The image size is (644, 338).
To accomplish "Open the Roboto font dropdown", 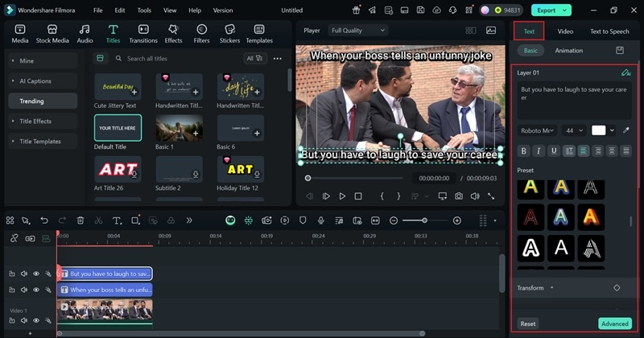I will pos(537,130).
